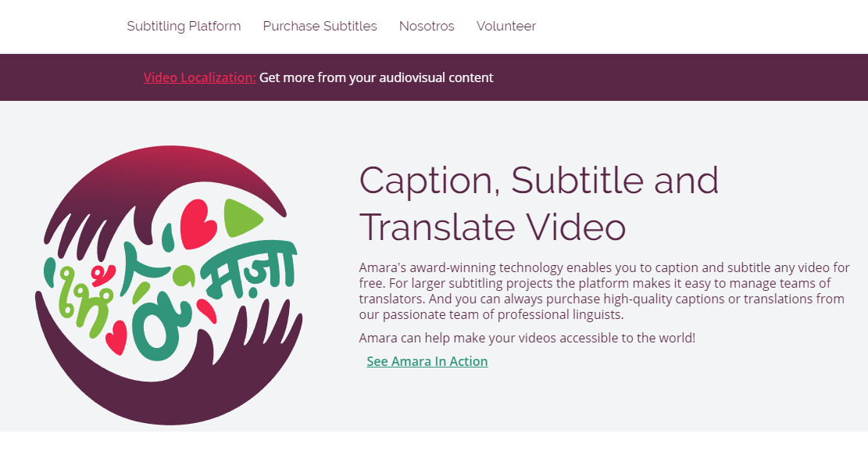The width and height of the screenshot is (868, 466).
Task: Click the light green script characters in logo
Action: coord(83,302)
